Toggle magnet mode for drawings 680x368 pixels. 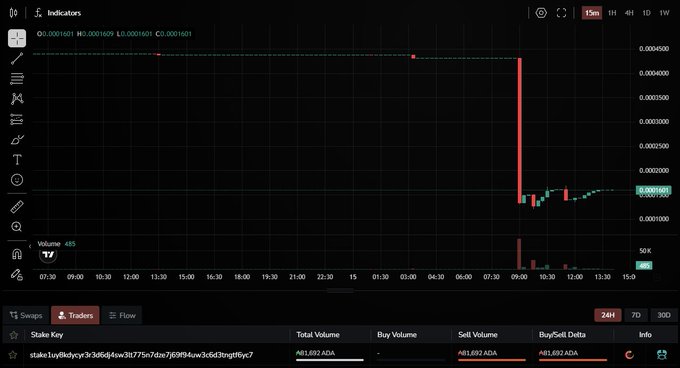17,254
